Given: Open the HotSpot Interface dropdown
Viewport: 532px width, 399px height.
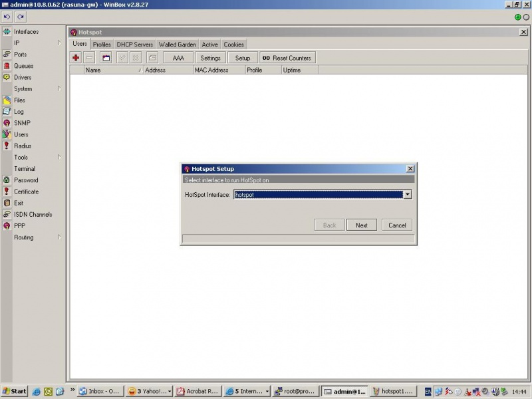Looking at the screenshot, I should [408, 194].
